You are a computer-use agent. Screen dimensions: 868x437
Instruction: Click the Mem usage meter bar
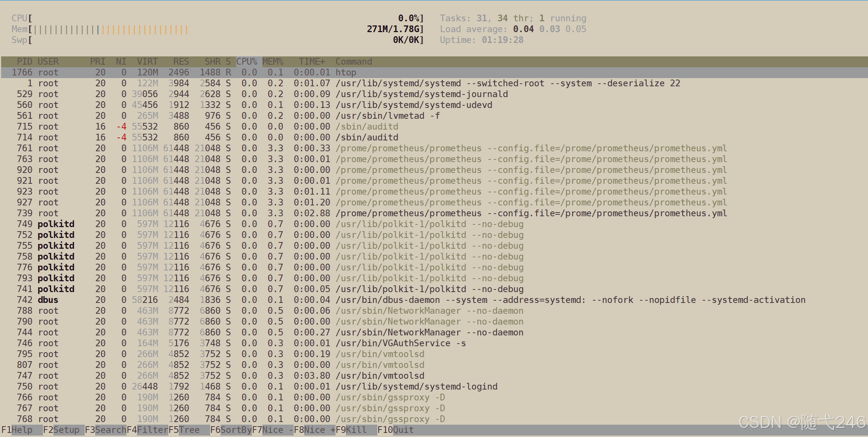point(112,30)
